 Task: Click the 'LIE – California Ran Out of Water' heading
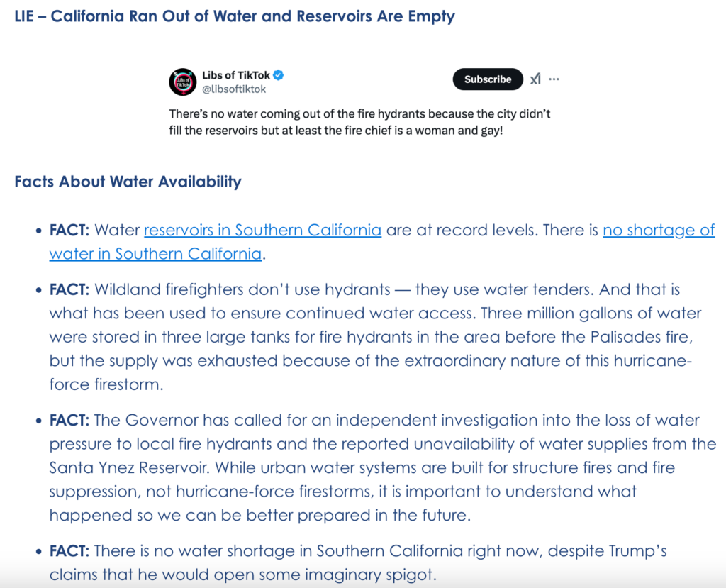coord(235,16)
